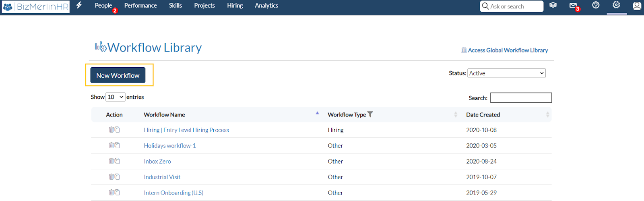644x201 pixels.
Task: Delete the Holidays workflow-1 row
Action: point(111,145)
